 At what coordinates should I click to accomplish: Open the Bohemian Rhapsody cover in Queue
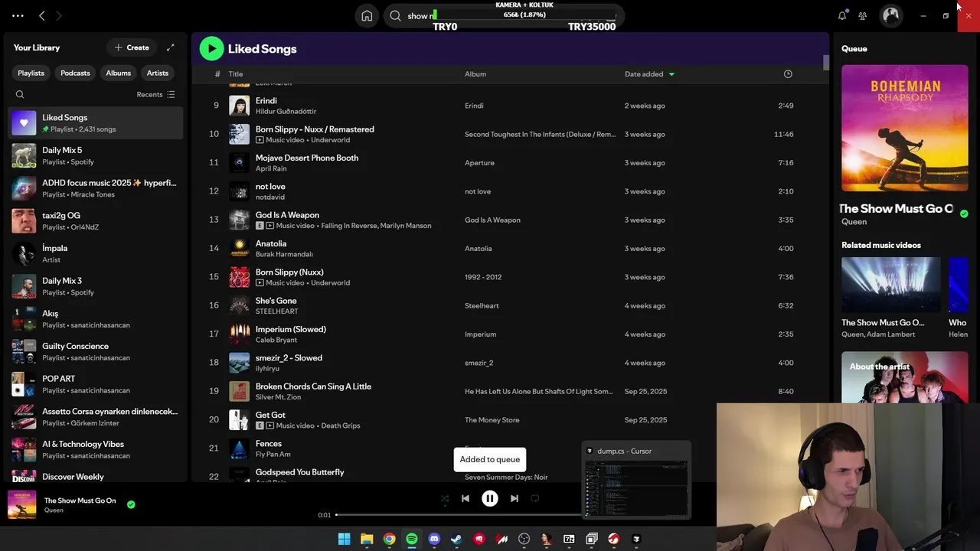tap(904, 128)
